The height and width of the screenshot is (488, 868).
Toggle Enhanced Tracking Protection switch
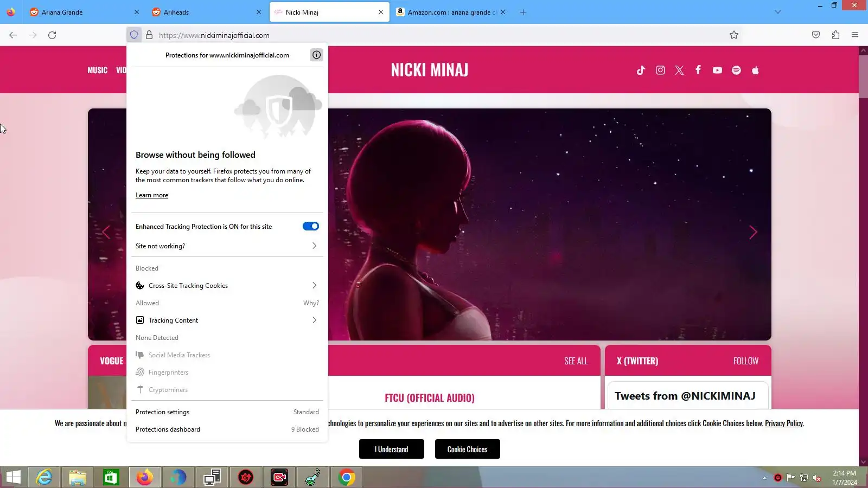point(311,226)
